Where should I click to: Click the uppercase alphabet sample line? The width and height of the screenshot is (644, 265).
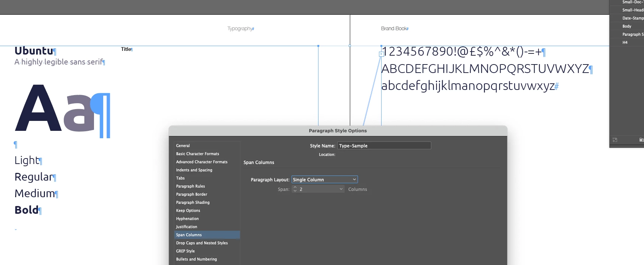point(485,69)
